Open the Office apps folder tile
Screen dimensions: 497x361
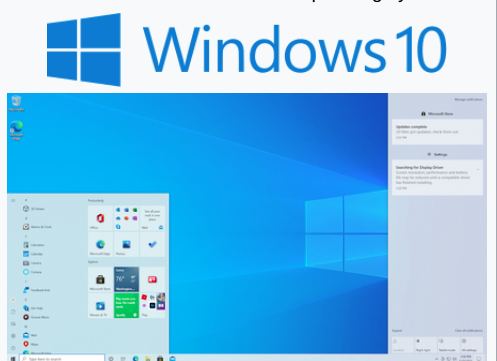point(126,218)
